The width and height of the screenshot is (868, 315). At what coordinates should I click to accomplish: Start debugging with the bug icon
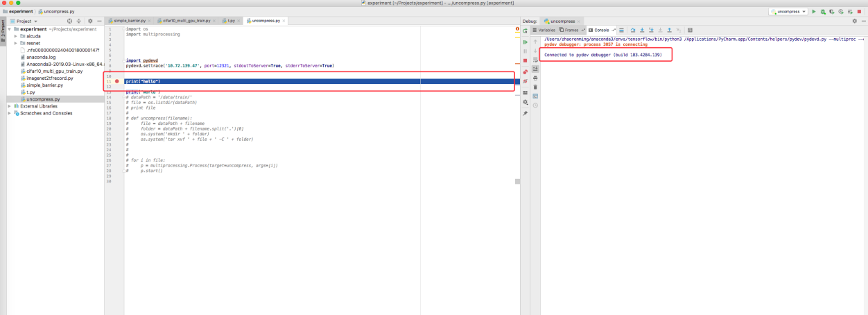click(x=823, y=12)
